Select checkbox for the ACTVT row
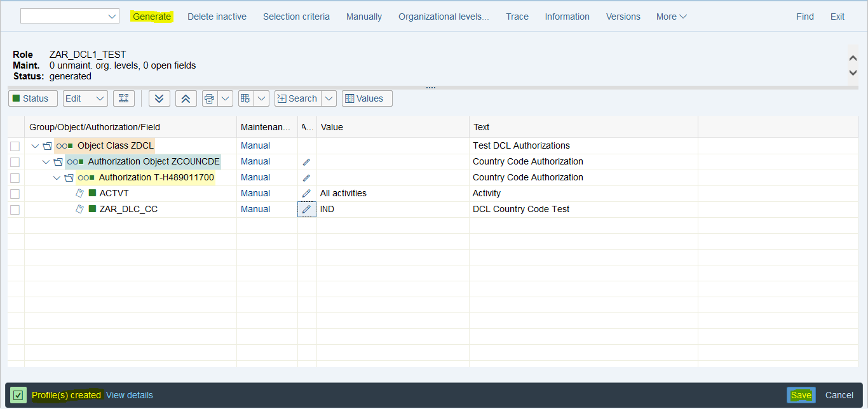Screen dimensions: 868x409 [15, 193]
